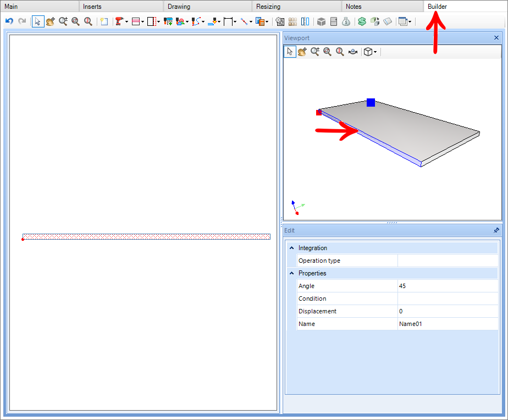Choose zoom window magnifier in main toolbar
Image resolution: width=508 pixels, height=420 pixels.
pos(75,21)
